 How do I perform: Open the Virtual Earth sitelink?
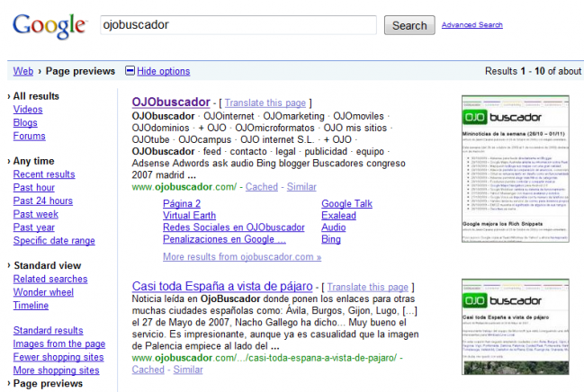(189, 215)
